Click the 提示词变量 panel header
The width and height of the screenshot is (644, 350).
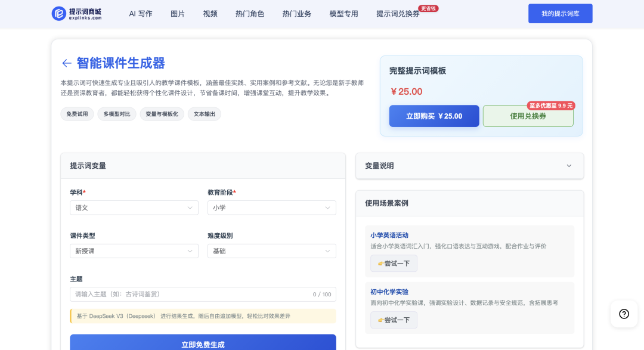point(203,166)
